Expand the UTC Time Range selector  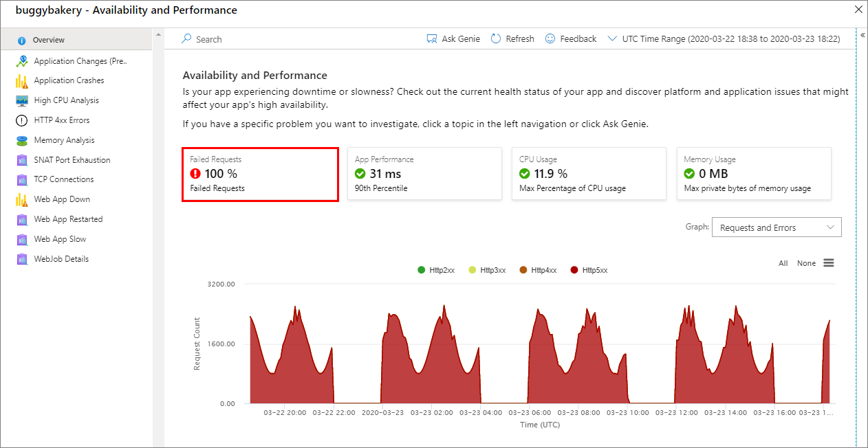pyautogui.click(x=724, y=39)
